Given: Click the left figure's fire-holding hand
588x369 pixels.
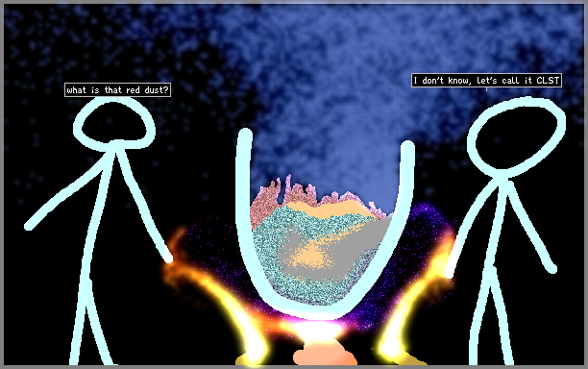Looking at the screenshot, I should point(168,258).
